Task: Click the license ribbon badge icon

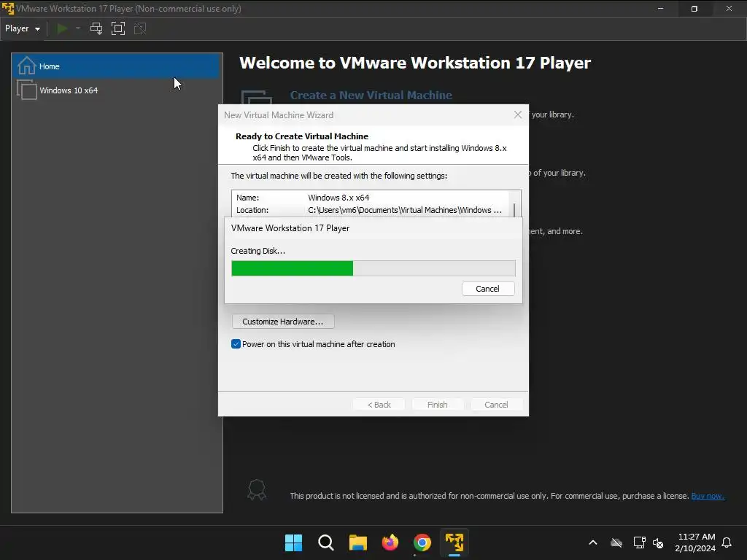Action: pos(256,489)
